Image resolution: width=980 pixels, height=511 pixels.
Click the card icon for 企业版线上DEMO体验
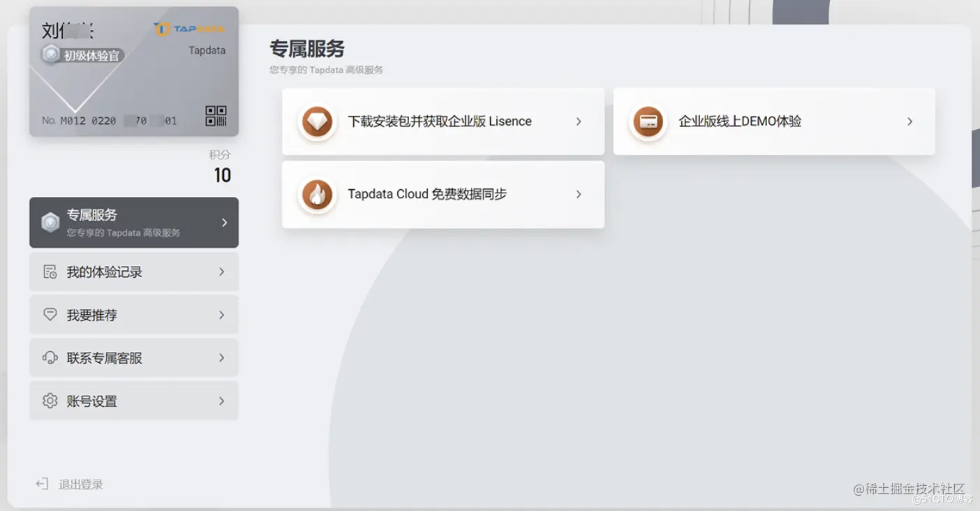[x=648, y=121]
